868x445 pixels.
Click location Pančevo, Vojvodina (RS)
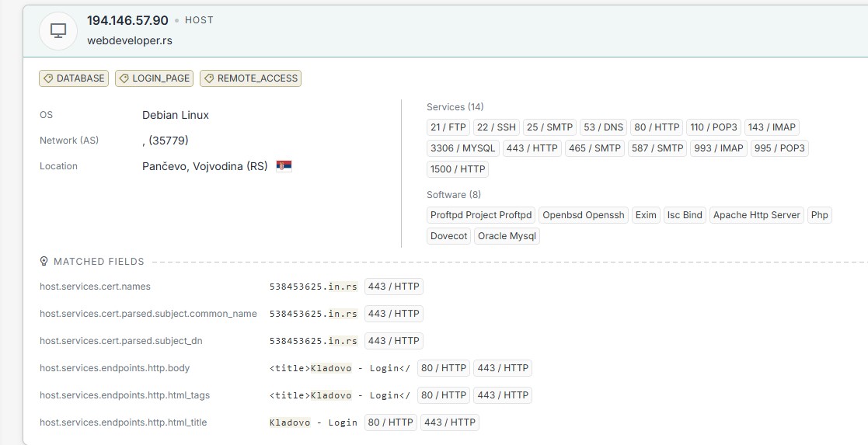tap(205, 166)
